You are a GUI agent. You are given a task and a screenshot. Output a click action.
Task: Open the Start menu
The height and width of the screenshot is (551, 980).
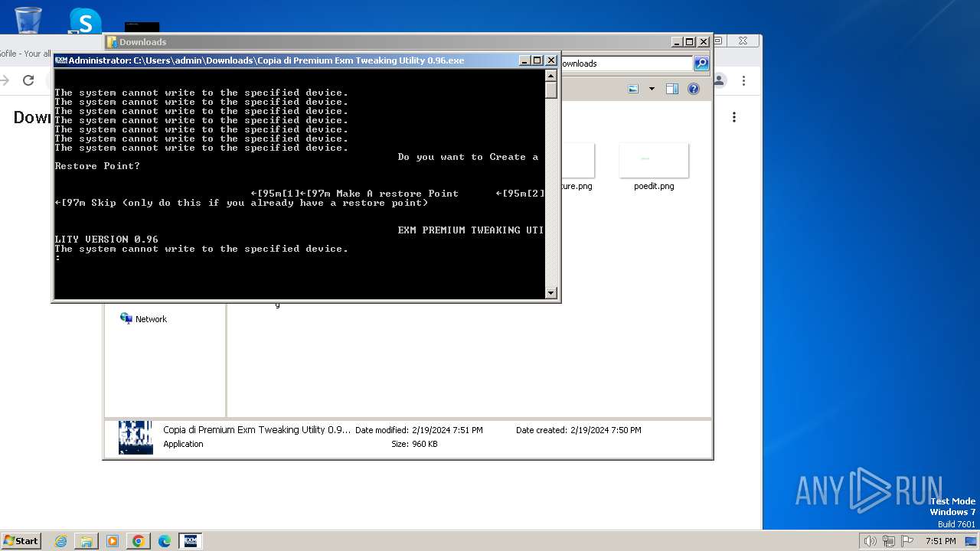(21, 541)
